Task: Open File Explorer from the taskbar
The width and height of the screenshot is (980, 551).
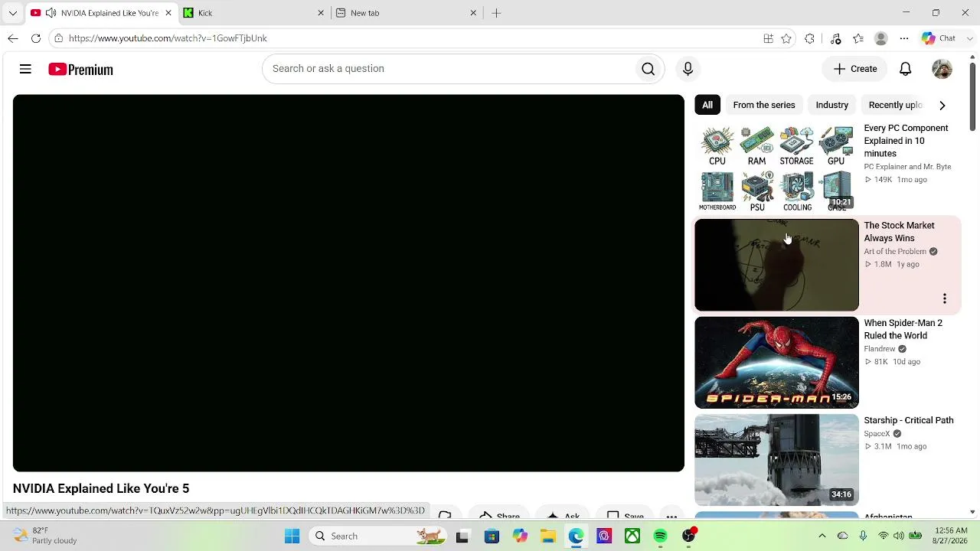Action: point(547,536)
